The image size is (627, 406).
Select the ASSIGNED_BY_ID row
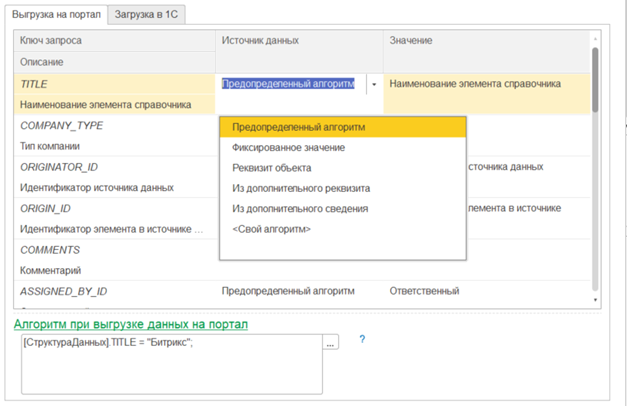point(64,291)
